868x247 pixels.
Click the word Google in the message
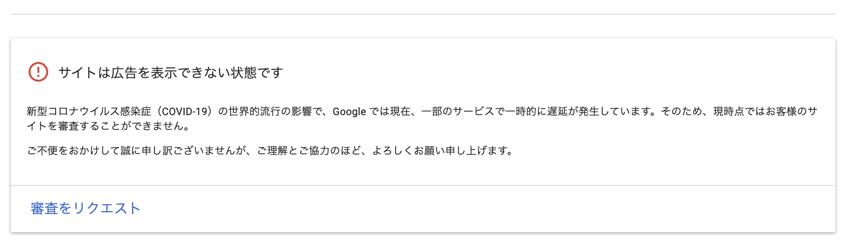(x=349, y=112)
